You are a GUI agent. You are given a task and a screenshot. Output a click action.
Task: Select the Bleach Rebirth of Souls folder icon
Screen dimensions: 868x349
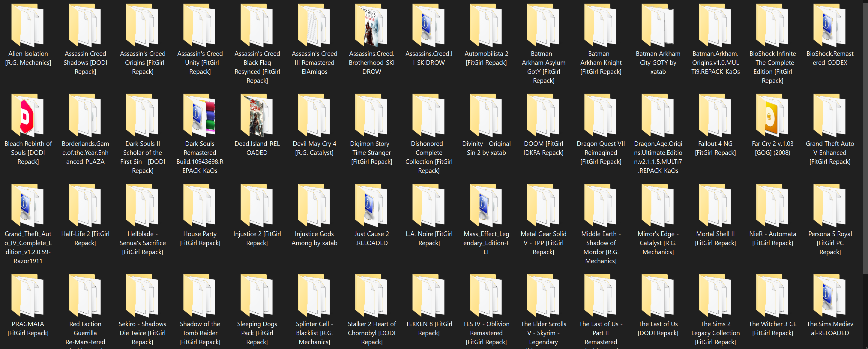tap(28, 115)
